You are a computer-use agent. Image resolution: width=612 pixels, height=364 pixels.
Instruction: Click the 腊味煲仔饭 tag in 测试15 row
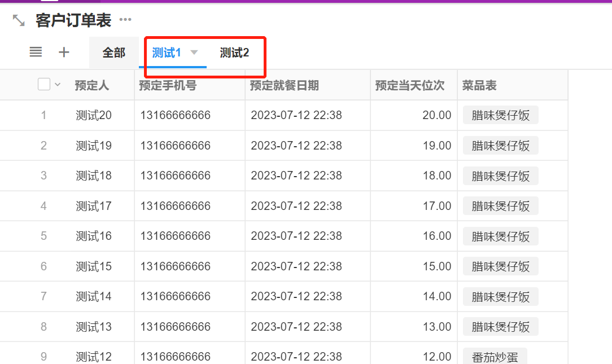(x=501, y=266)
